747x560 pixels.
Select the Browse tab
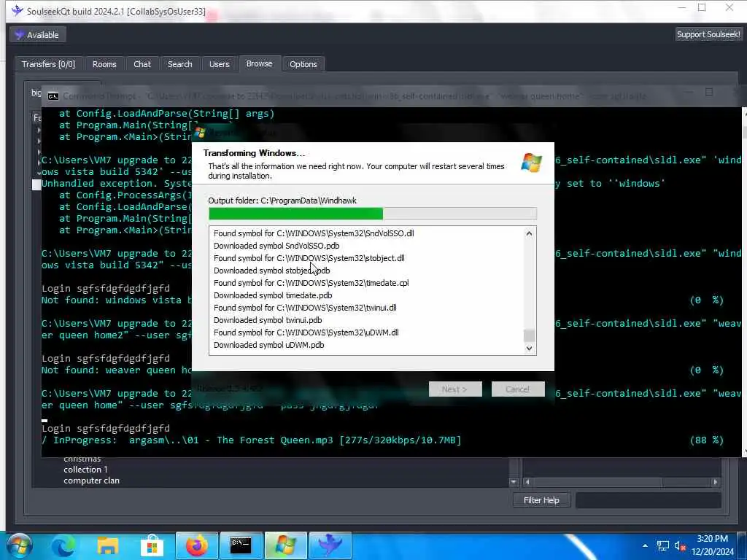tap(259, 63)
